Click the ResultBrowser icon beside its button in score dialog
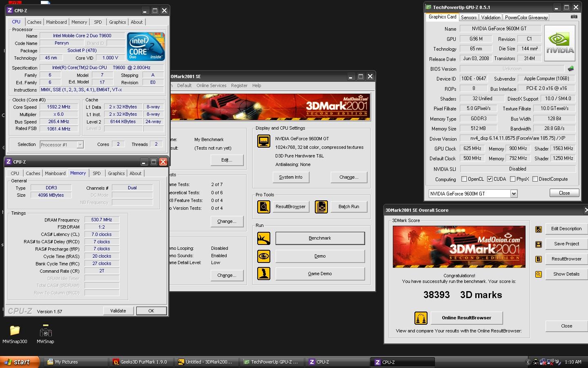This screenshot has width=588, height=368. [x=539, y=259]
